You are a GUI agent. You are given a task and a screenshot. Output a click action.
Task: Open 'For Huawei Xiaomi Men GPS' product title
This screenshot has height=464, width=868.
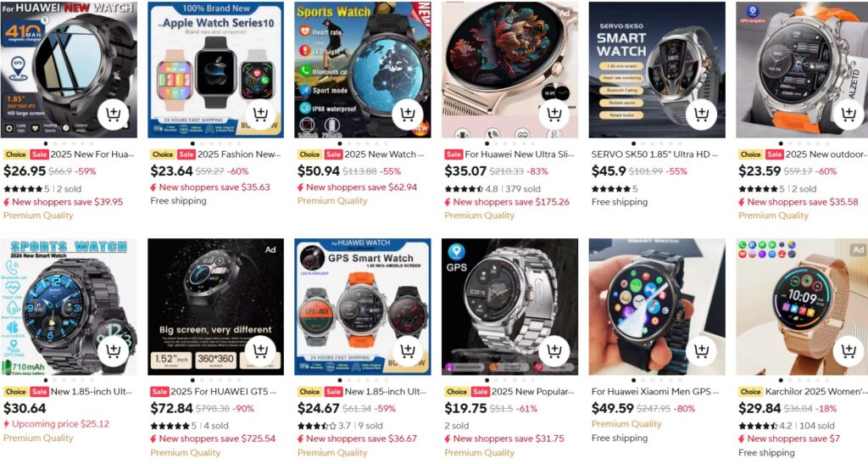tap(655, 391)
